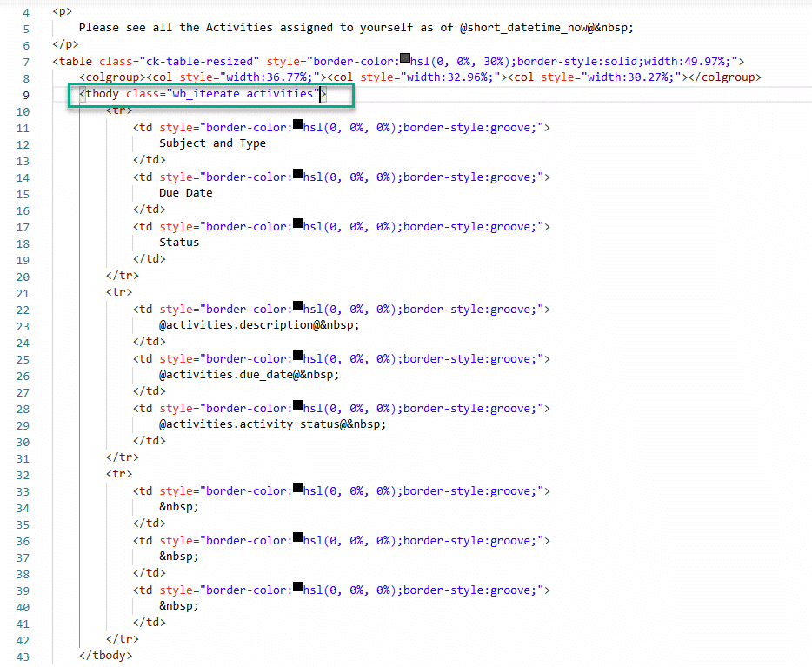Open the color swatch on line 33
Screen dimensions: 812x667
tap(298, 487)
